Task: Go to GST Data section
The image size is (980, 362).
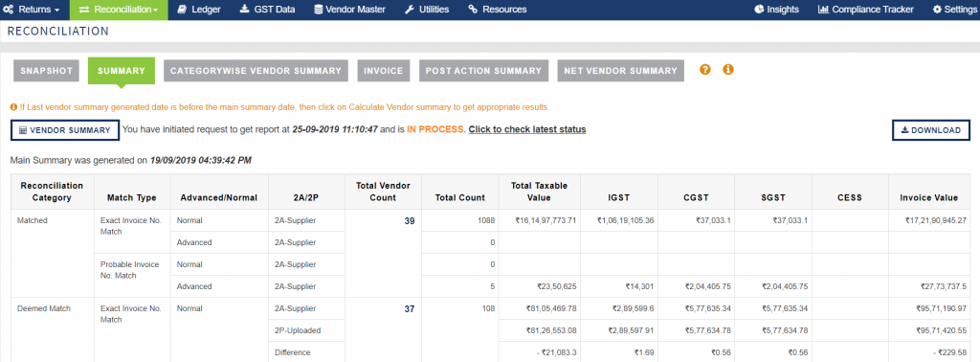Action: click(x=267, y=10)
